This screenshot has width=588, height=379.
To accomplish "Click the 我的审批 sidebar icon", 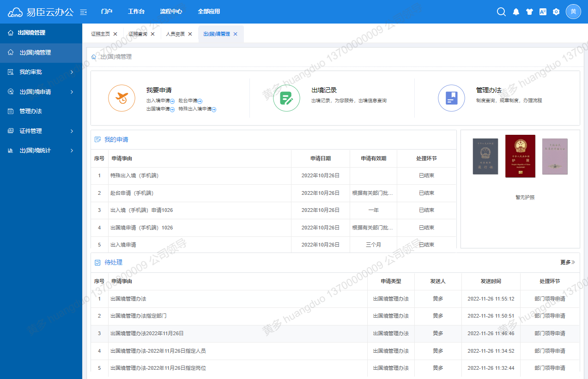I will coord(11,72).
